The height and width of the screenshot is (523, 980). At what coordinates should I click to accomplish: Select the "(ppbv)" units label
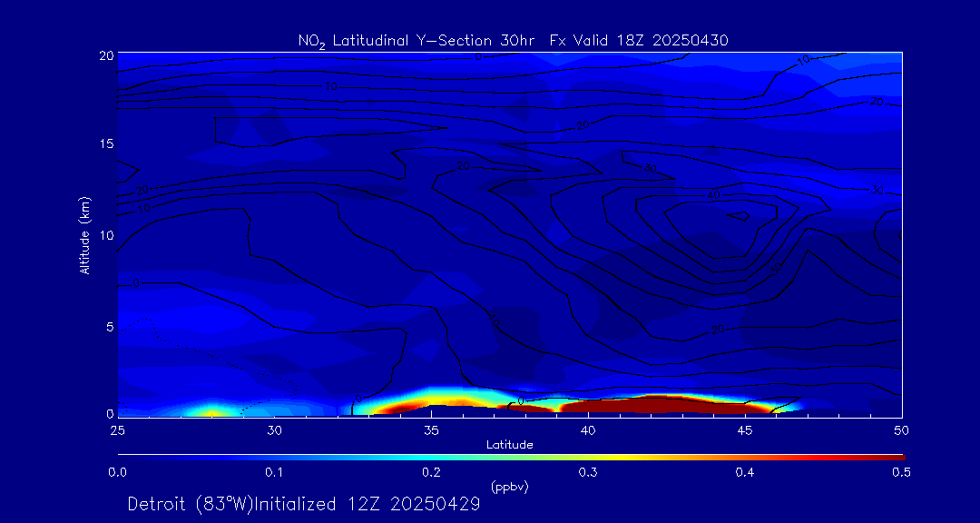click(510, 488)
